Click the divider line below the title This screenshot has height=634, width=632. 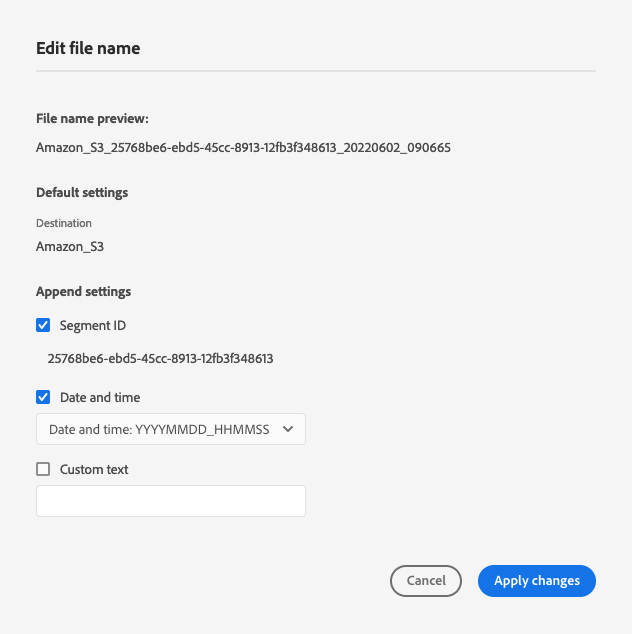pos(316,71)
